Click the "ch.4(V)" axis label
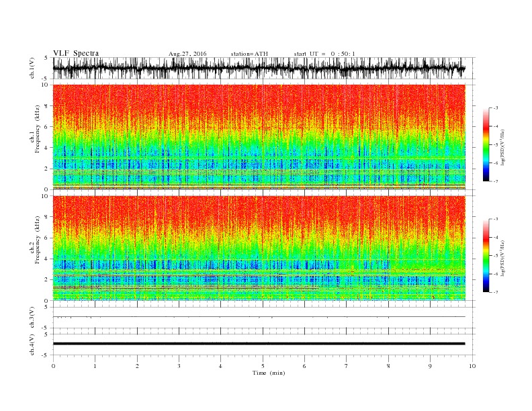Image resolution: width=532 pixels, height=411 pixels. (x=32, y=345)
